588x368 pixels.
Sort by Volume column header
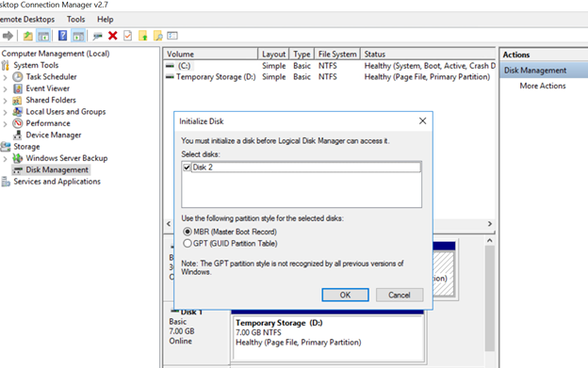click(211, 54)
